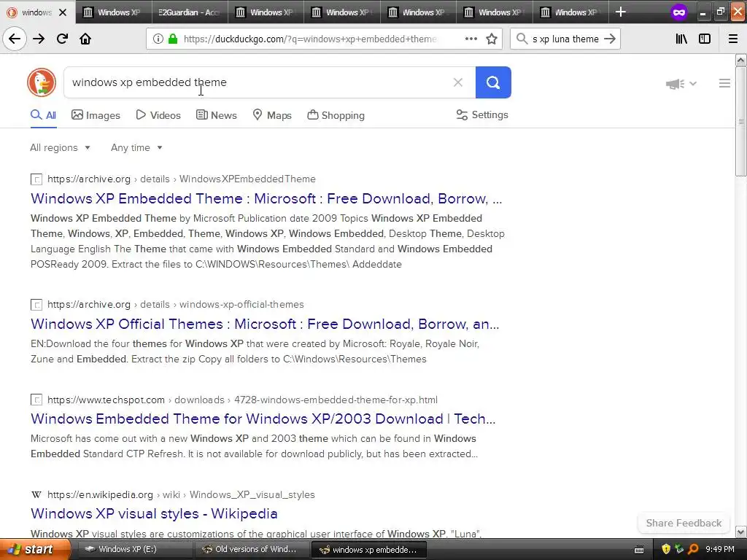Click the private browsing mask icon
The height and width of the screenshot is (560, 747).
(679, 12)
